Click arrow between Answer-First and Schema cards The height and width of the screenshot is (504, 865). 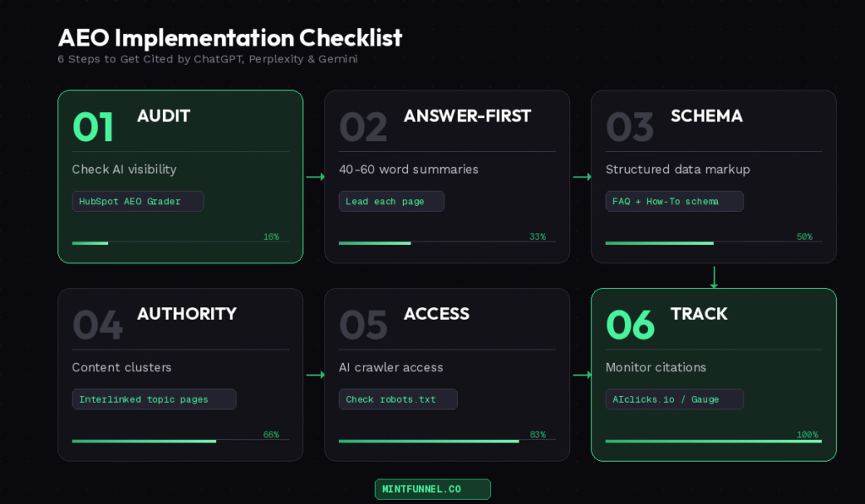[582, 177]
